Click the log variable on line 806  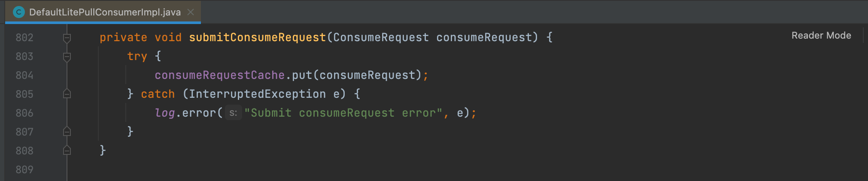tap(165, 113)
